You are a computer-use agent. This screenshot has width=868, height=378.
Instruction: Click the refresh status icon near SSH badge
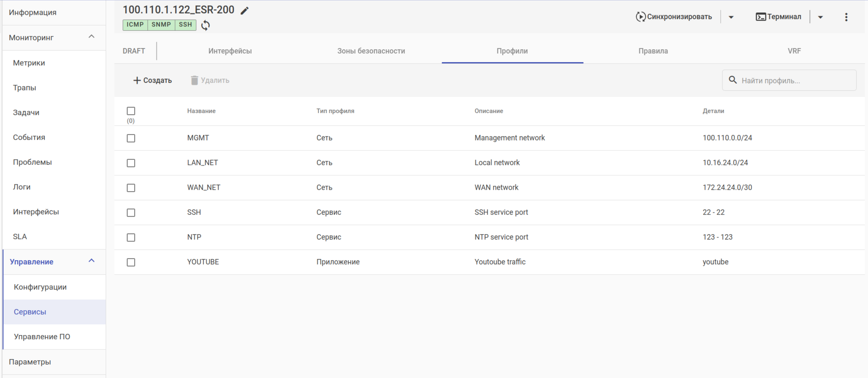(206, 25)
